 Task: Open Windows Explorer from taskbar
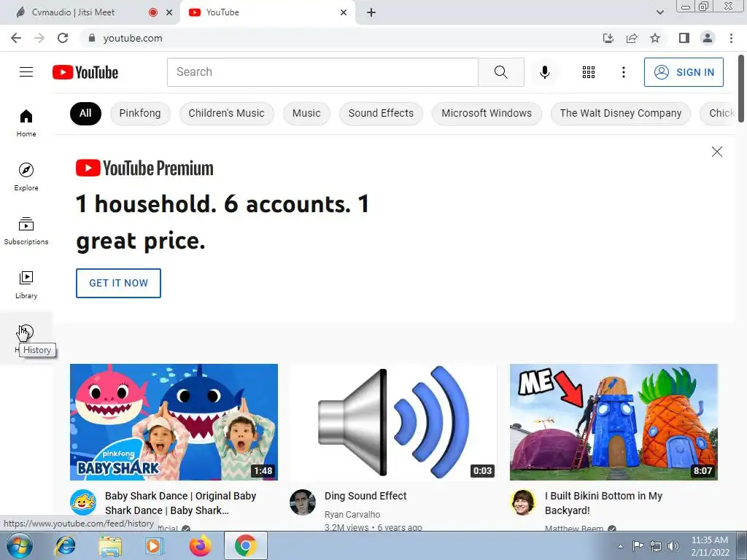(110, 545)
